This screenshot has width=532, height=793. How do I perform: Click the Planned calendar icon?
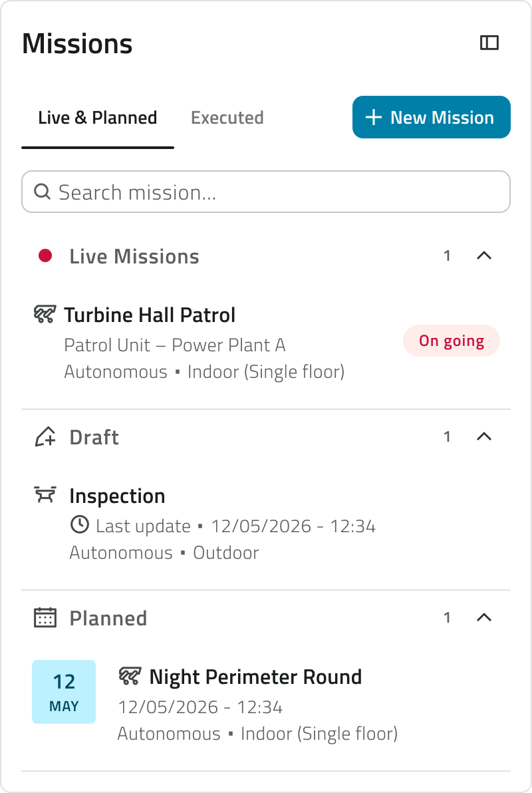pos(45,617)
